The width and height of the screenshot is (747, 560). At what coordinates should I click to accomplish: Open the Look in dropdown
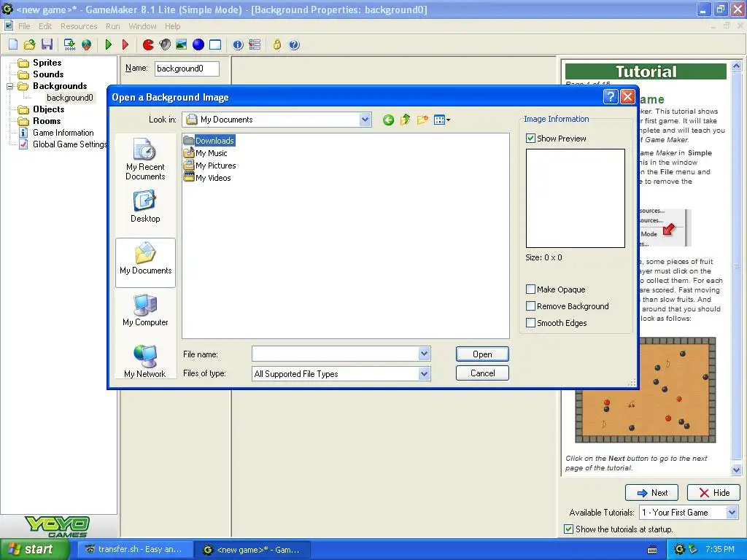tap(365, 120)
